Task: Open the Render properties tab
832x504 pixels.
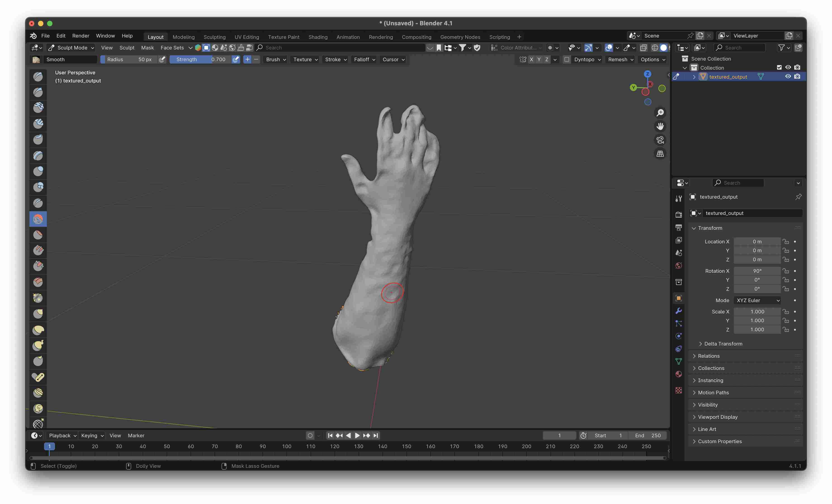Action: (x=678, y=215)
